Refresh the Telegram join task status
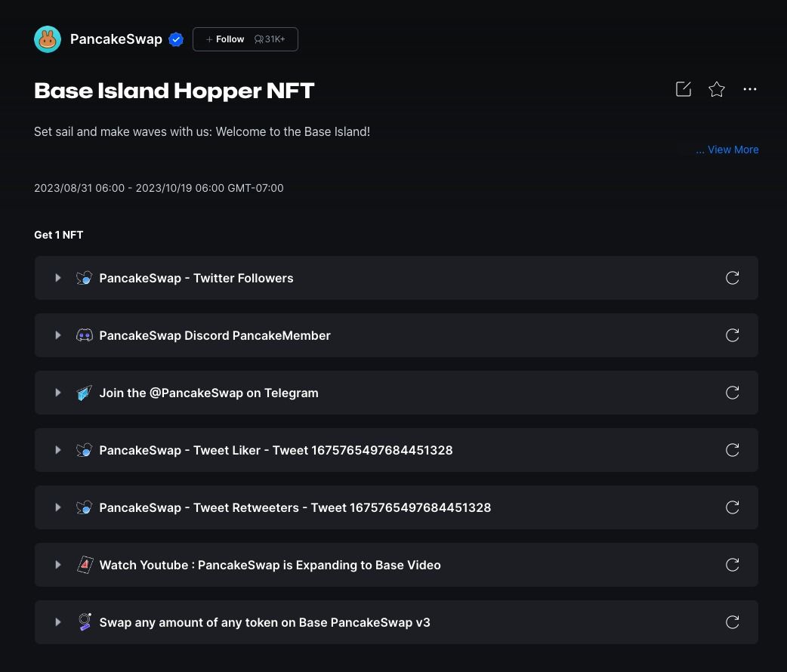Screen dimensions: 787x672 tap(732, 393)
